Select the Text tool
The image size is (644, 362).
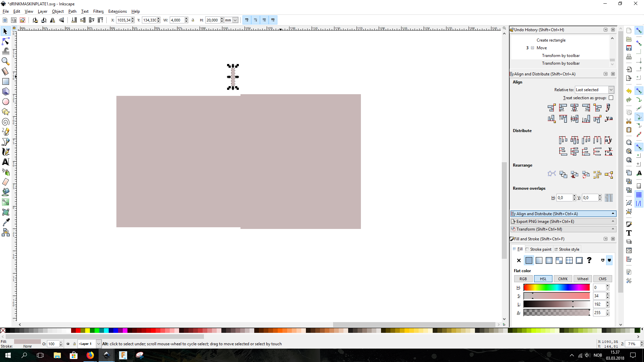tap(6, 162)
